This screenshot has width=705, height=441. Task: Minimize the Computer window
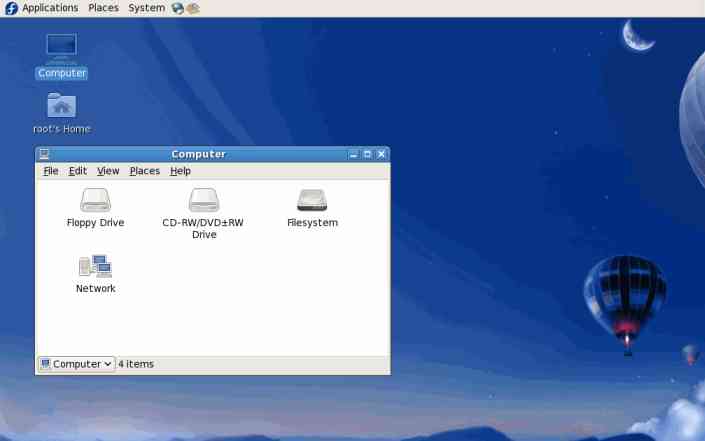pos(353,154)
